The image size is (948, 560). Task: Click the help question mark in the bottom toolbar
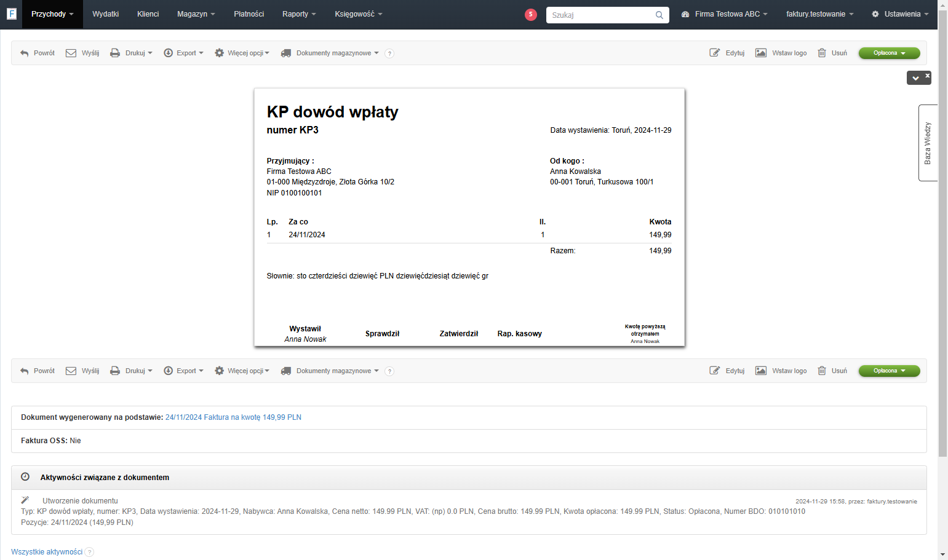tap(389, 371)
